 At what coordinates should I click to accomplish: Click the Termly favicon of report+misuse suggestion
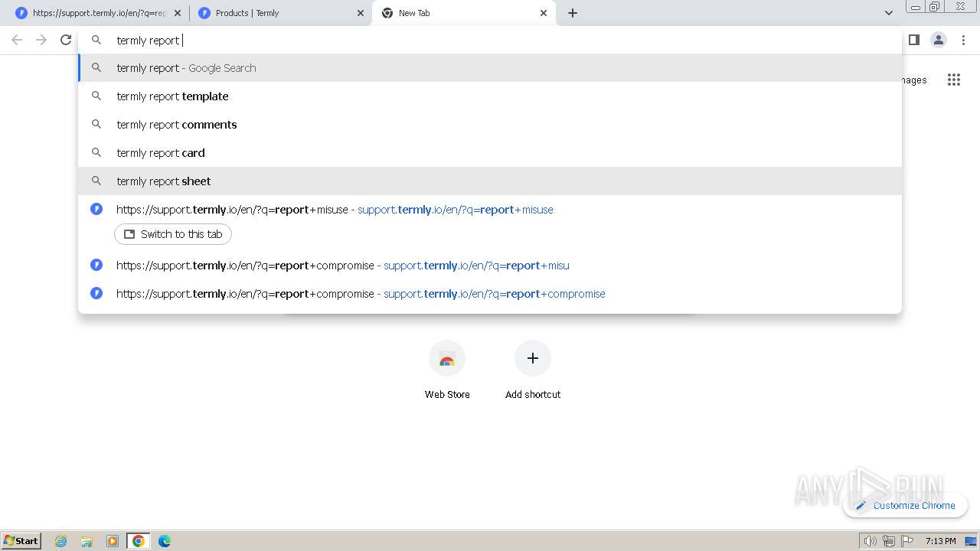pyautogui.click(x=96, y=209)
